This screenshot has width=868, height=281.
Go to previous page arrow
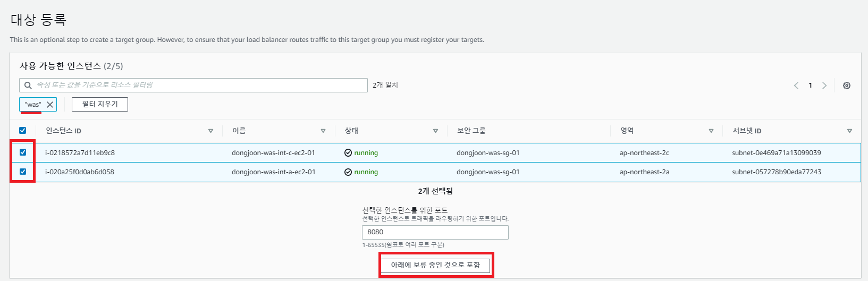point(796,86)
